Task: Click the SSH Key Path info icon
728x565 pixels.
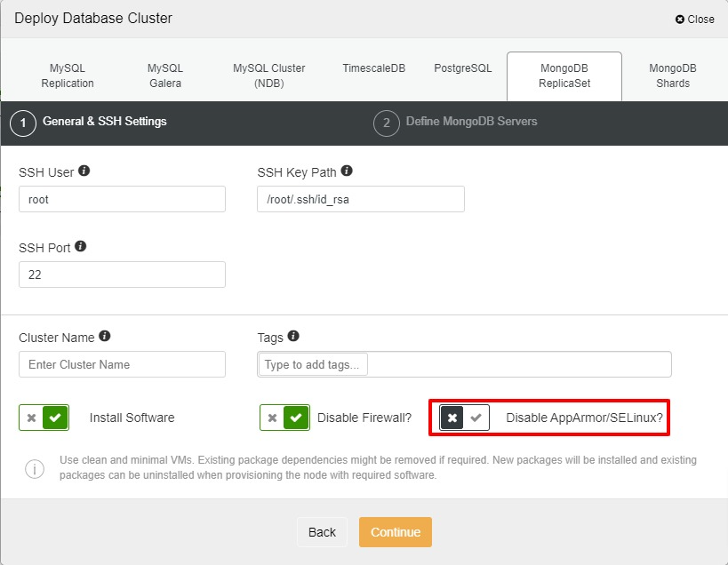Action: [x=347, y=171]
